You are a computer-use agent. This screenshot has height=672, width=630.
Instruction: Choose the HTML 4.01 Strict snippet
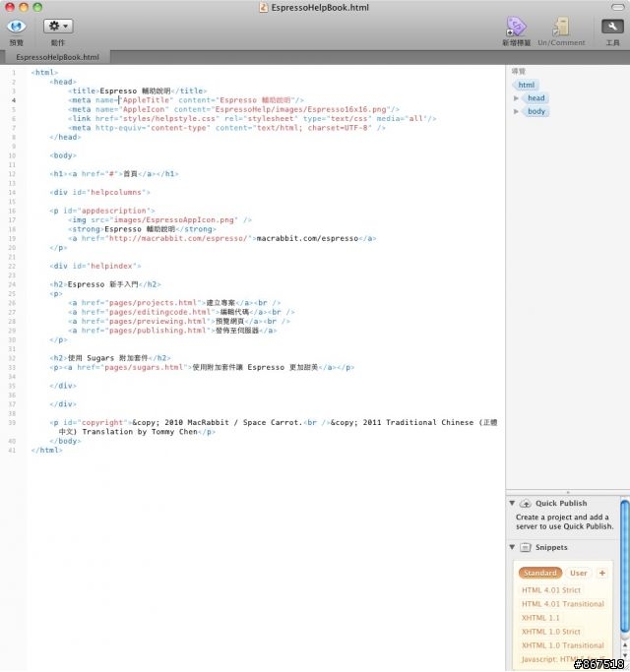click(550, 590)
